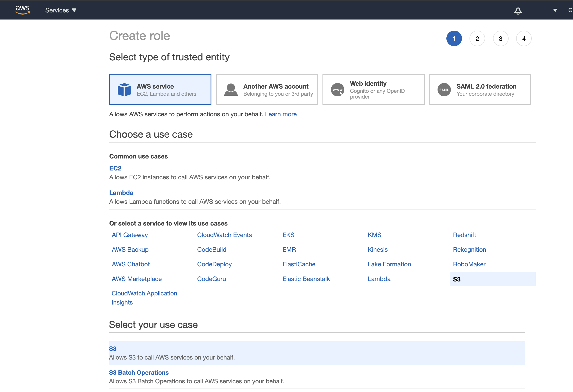Select Lambda in the service list
Viewport: 573px width, 392px height.
[379, 279]
